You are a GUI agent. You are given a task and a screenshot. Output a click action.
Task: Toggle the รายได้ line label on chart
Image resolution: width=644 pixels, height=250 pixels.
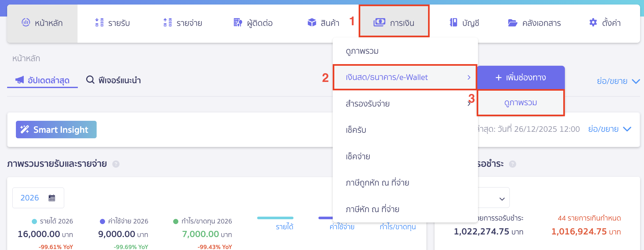point(284,227)
